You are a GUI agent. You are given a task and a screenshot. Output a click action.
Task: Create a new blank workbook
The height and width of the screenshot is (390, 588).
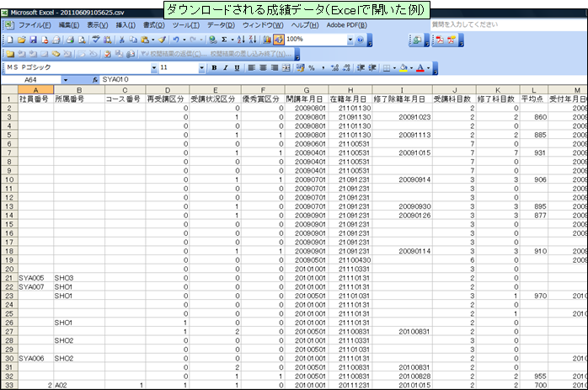[x=10, y=40]
